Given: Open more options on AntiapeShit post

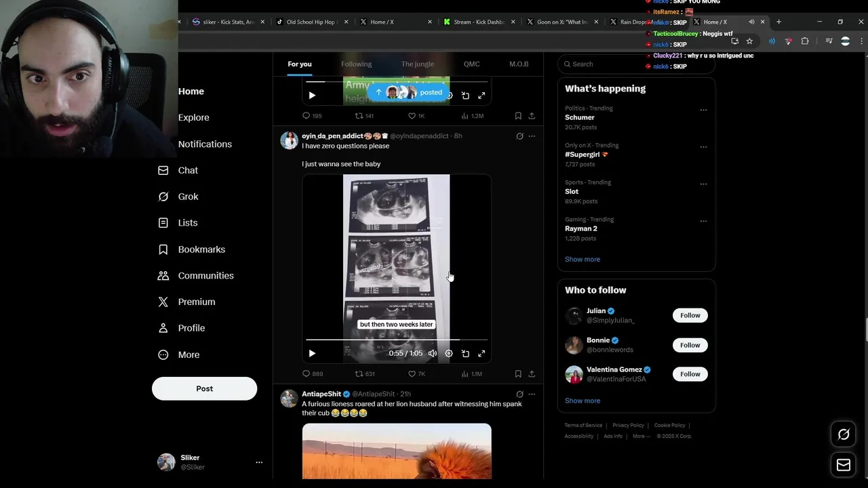Looking at the screenshot, I should click(532, 394).
